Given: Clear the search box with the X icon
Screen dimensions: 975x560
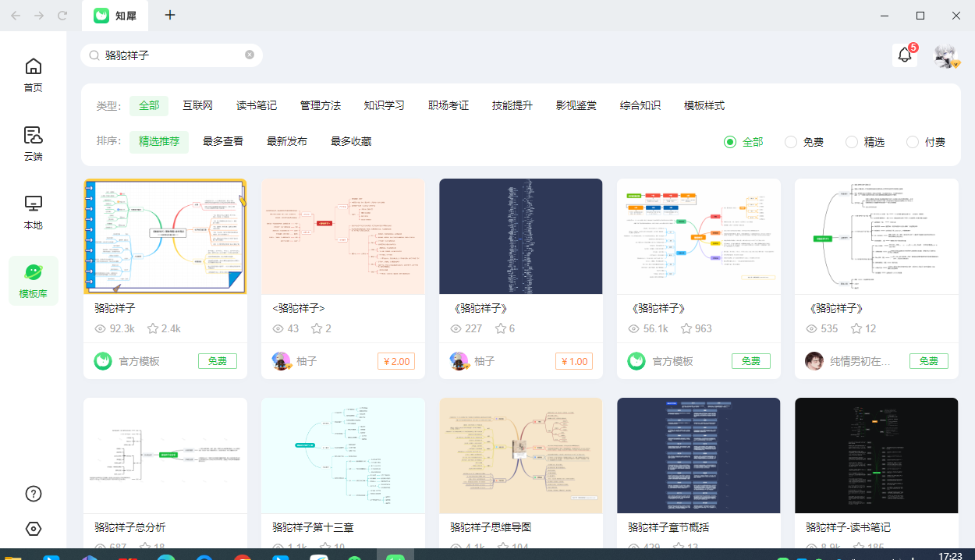Looking at the screenshot, I should pos(250,55).
